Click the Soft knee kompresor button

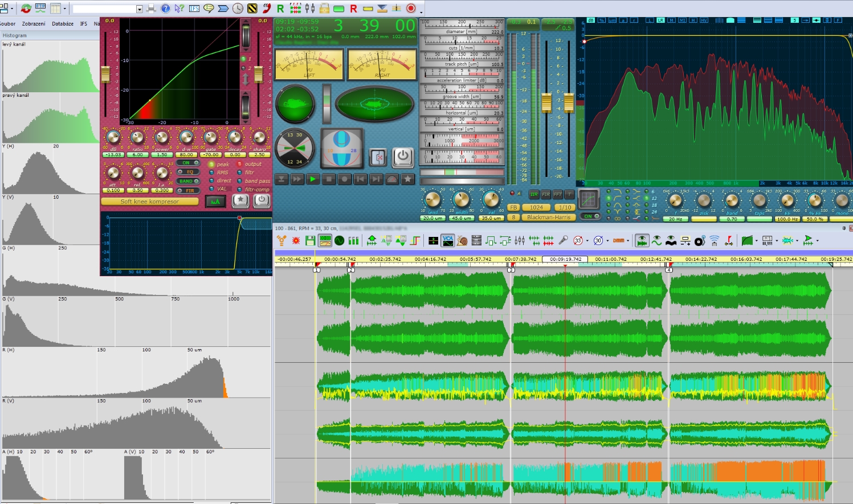pos(150,202)
